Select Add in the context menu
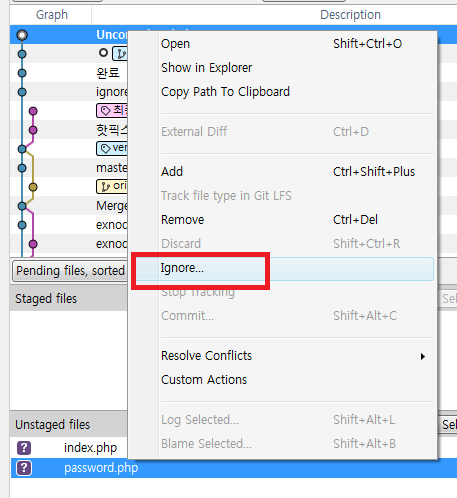The image size is (457, 498). [x=282, y=172]
